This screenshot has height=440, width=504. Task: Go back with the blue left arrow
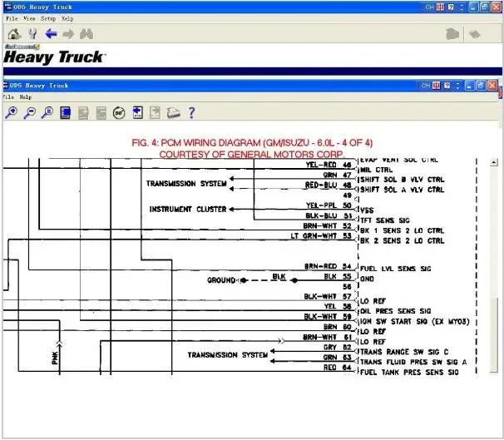(51, 34)
